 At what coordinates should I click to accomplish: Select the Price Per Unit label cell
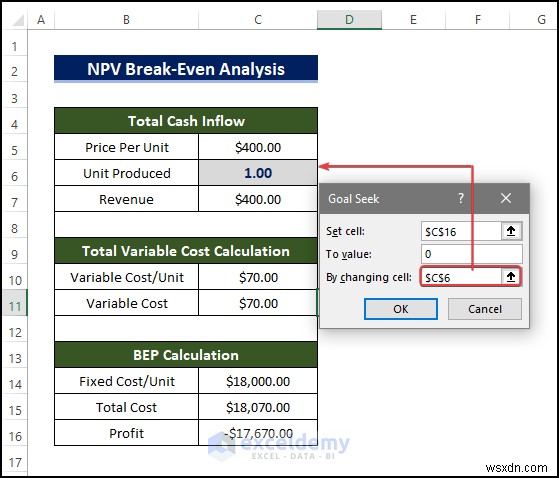pos(127,147)
